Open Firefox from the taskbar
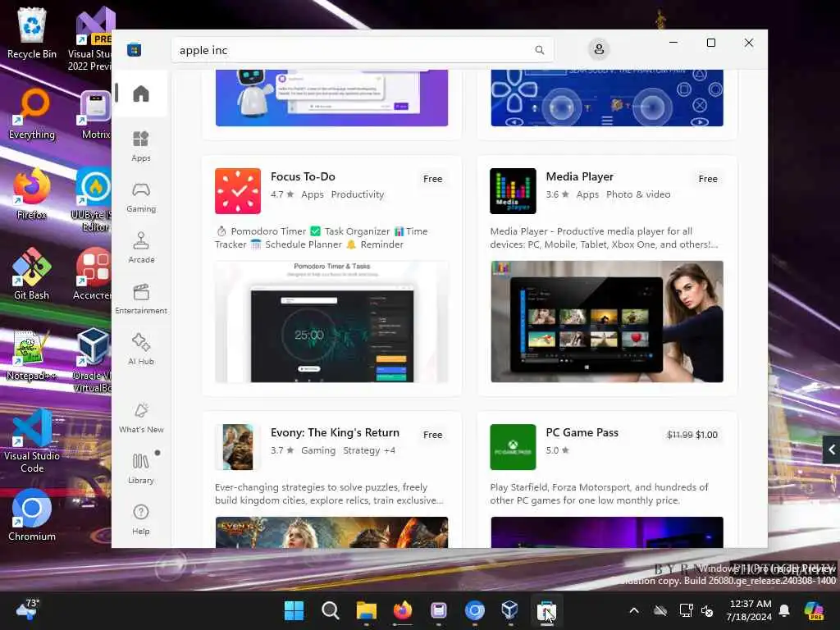 coord(402,610)
